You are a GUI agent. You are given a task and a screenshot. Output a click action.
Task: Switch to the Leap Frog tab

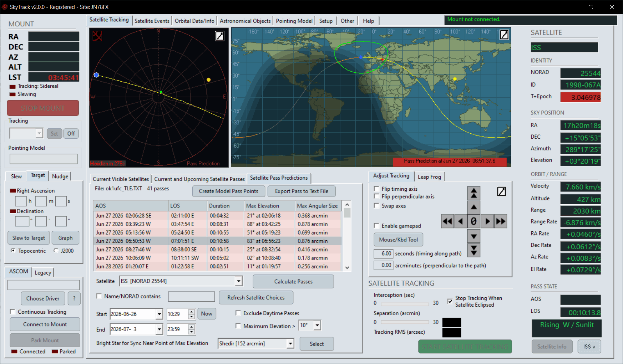429,177
